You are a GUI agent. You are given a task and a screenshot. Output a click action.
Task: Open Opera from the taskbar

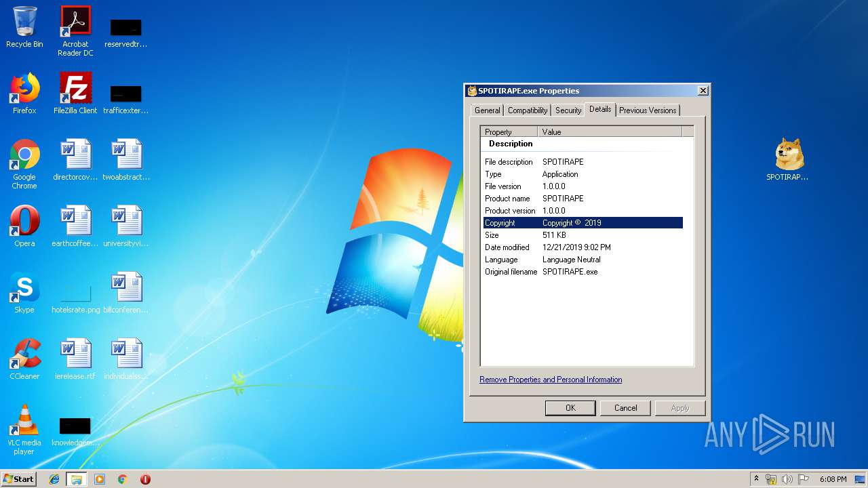click(145, 479)
